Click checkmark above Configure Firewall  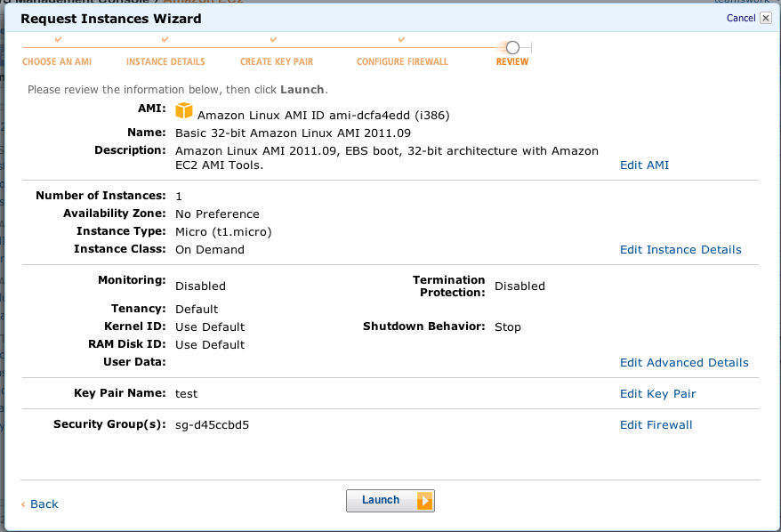[x=401, y=39]
